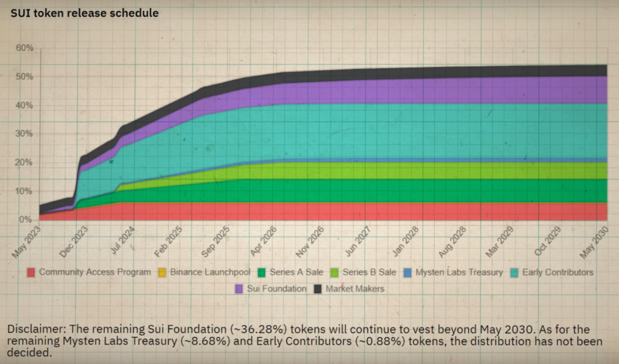Image resolution: width=619 pixels, height=364 pixels.
Task: Click the Market Makers black swatch
Action: point(318,289)
